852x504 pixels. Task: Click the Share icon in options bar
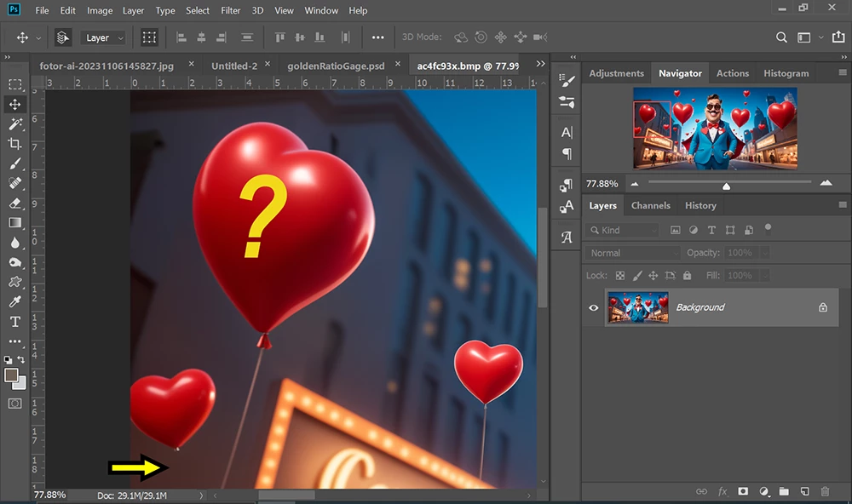pyautogui.click(x=838, y=37)
